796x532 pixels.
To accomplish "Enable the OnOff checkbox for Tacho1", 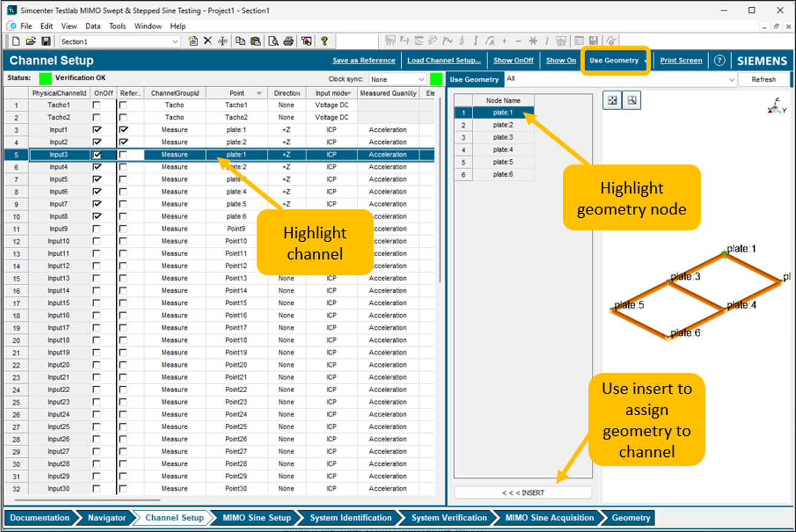I will 96,105.
